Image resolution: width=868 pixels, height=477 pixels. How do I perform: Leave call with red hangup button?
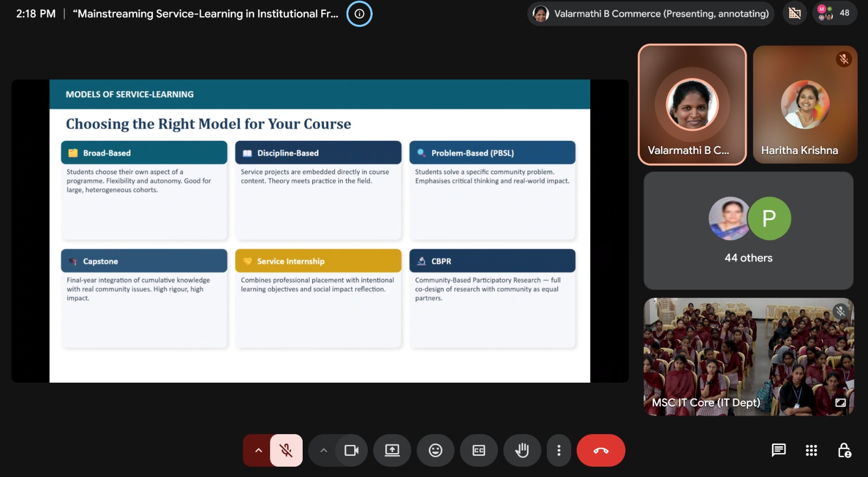pyautogui.click(x=601, y=450)
